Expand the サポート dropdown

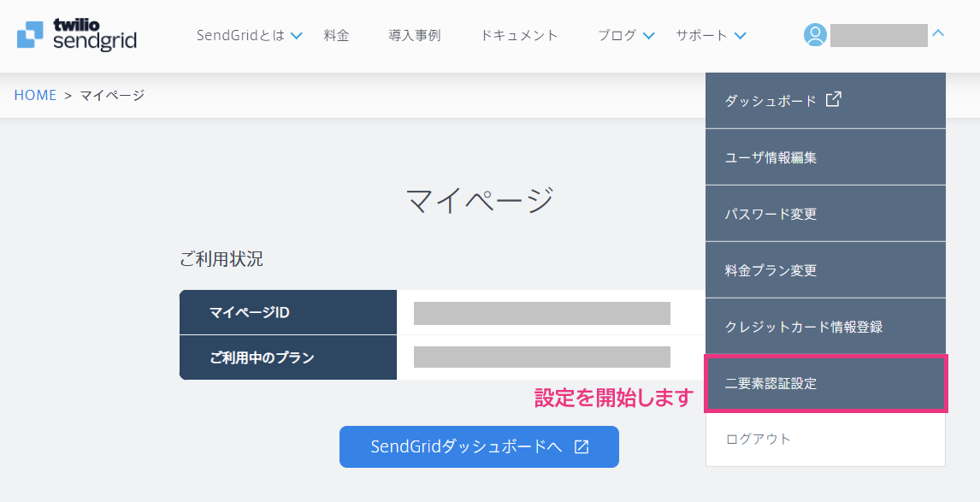coord(709,36)
